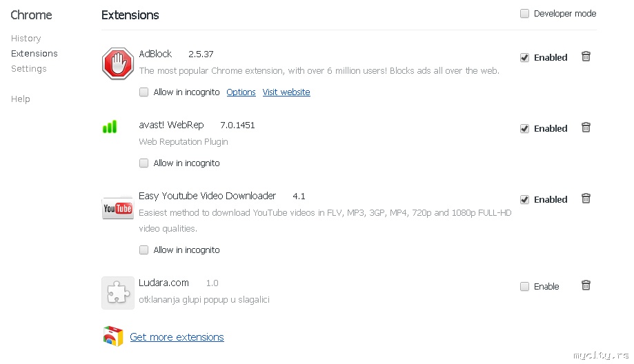This screenshot has height=364, width=634.
Task: Uncheck Enabled for Easy Youtube Video Downloader
Action: click(x=525, y=199)
